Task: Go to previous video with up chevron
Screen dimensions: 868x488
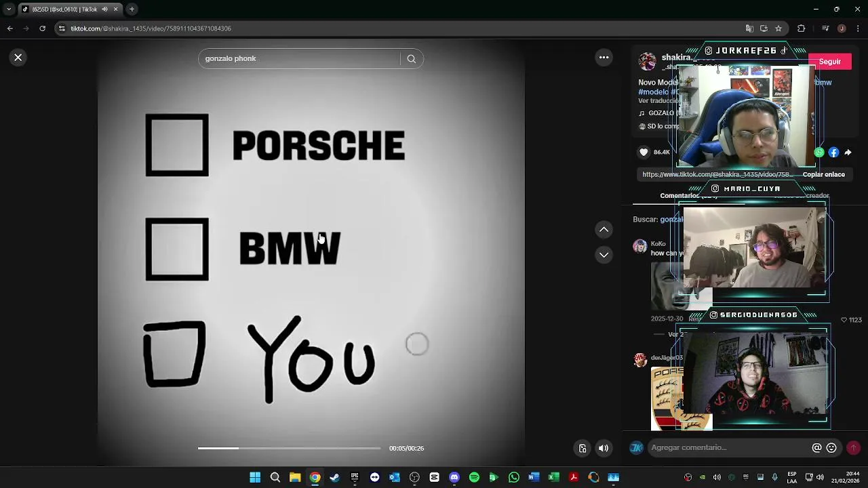Action: (x=604, y=230)
